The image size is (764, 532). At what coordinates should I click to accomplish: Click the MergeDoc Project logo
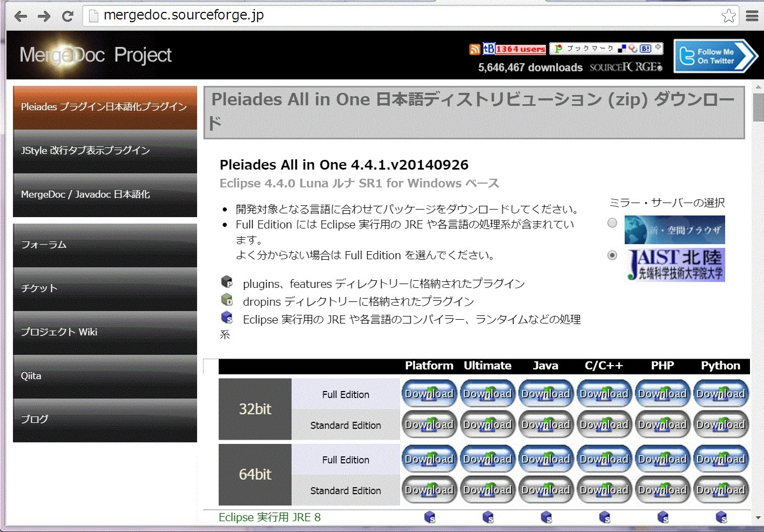pyautogui.click(x=96, y=55)
